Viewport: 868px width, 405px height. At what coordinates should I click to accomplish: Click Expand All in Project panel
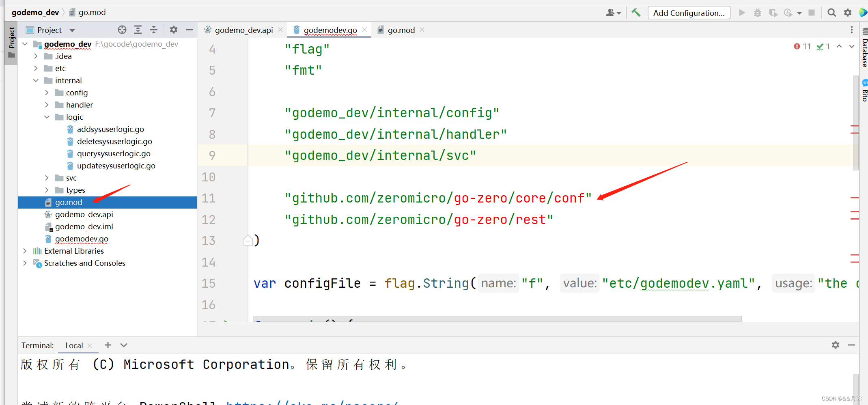[138, 30]
